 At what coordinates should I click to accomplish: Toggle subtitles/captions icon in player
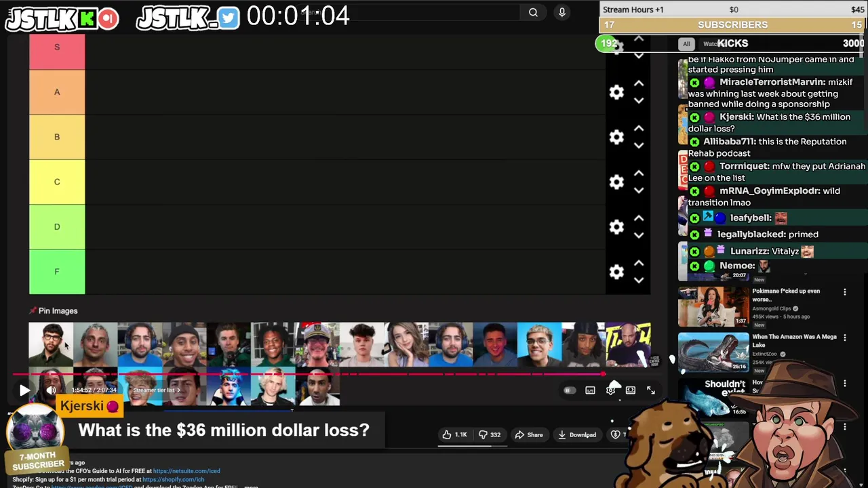(590, 390)
